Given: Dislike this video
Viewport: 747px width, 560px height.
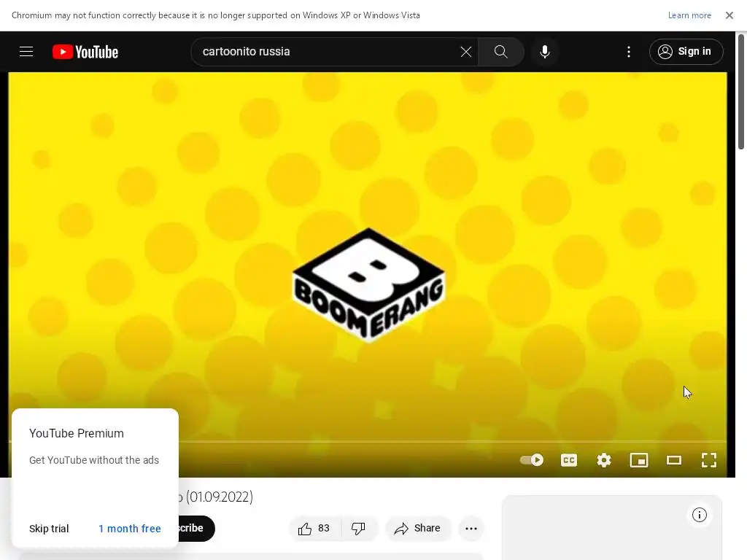Looking at the screenshot, I should (x=358, y=528).
